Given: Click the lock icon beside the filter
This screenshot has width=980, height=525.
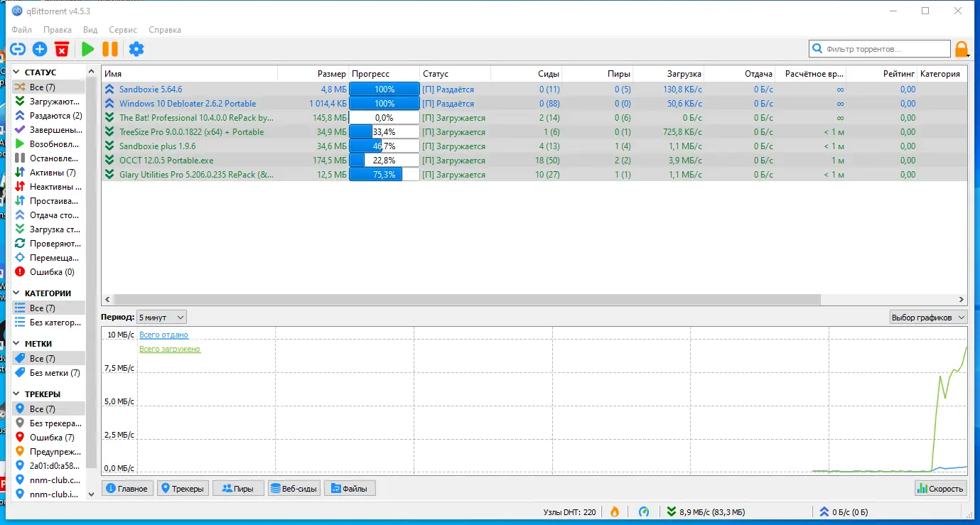Looking at the screenshot, I should pyautogui.click(x=962, y=48).
